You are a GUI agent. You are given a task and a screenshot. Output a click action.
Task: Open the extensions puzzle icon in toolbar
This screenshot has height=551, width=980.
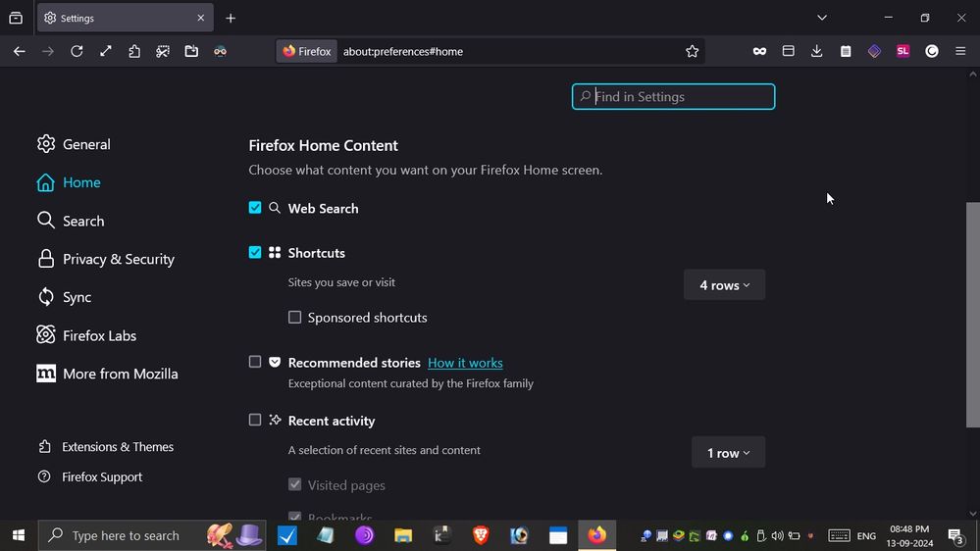134,51
